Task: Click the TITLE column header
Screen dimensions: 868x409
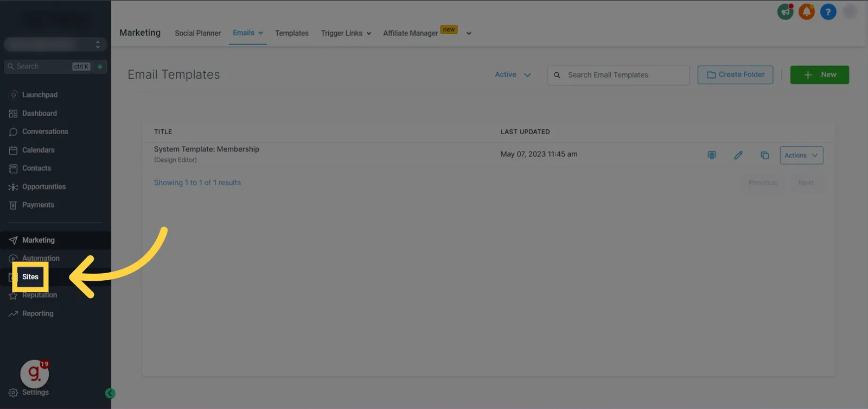Action: pos(163,132)
